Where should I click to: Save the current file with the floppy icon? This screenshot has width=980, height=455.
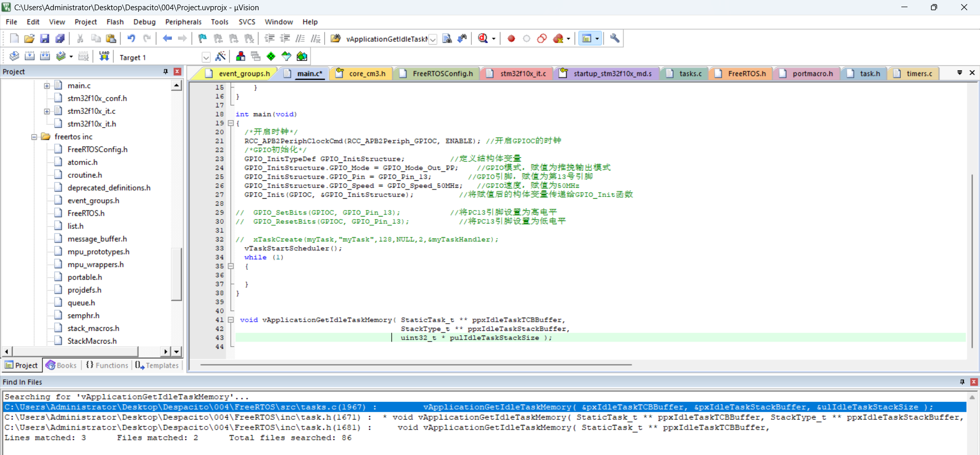coord(45,38)
